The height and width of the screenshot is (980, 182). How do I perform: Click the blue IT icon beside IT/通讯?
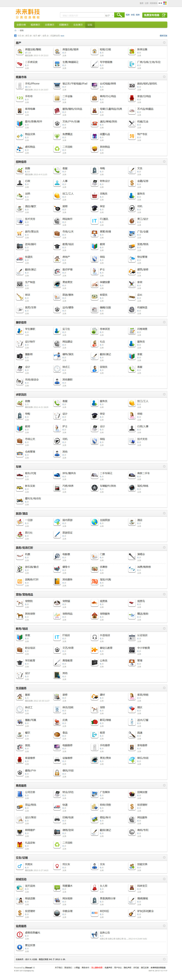coord(94,221)
